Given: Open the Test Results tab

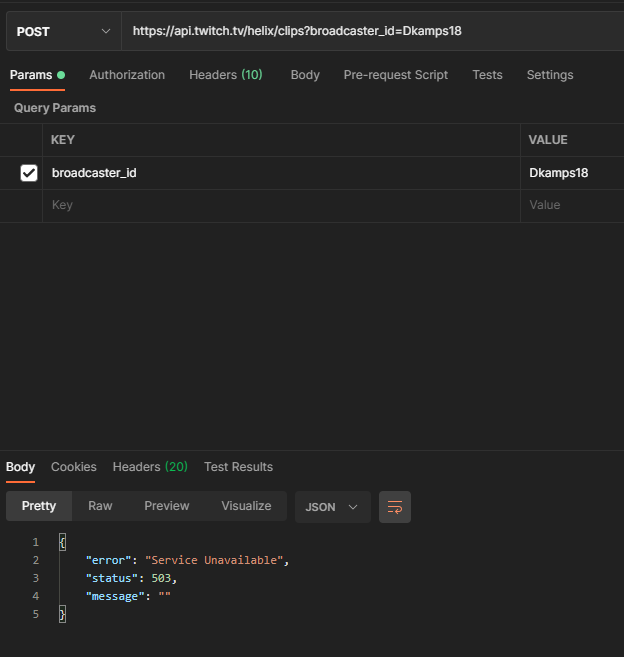Looking at the screenshot, I should tap(238, 467).
